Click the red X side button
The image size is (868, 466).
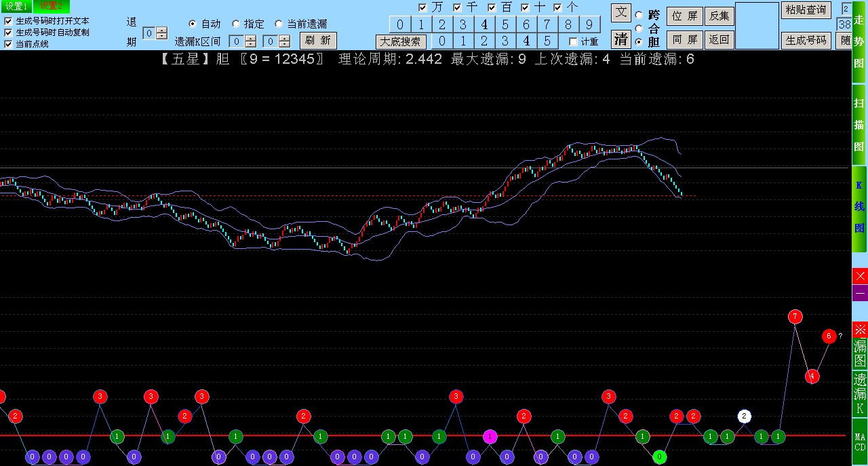pyautogui.click(x=860, y=276)
